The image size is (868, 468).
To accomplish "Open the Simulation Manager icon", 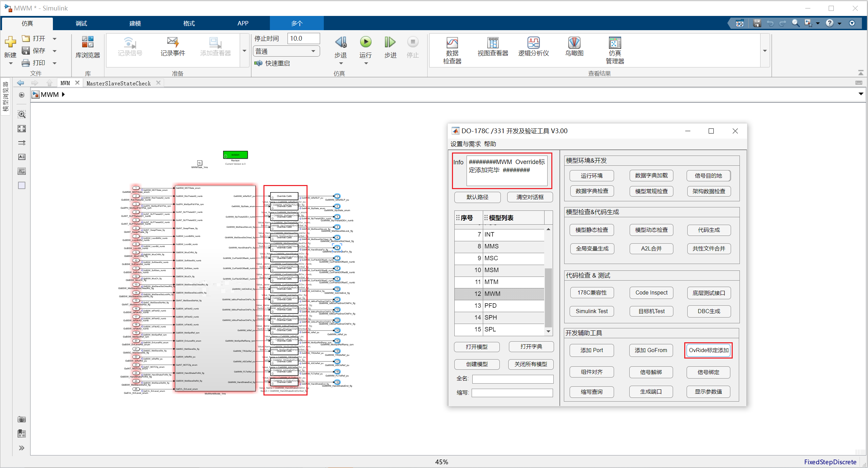I will 615,43.
